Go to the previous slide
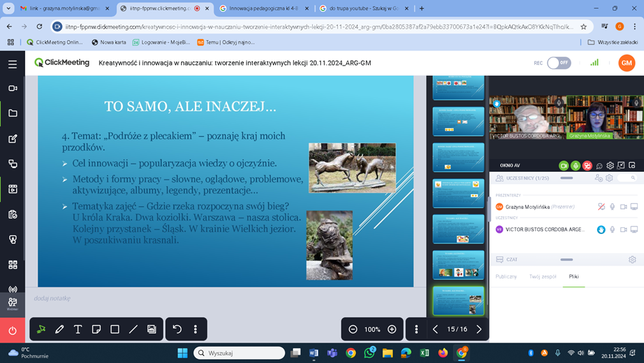Image resolution: width=644 pixels, height=363 pixels. pos(435,330)
